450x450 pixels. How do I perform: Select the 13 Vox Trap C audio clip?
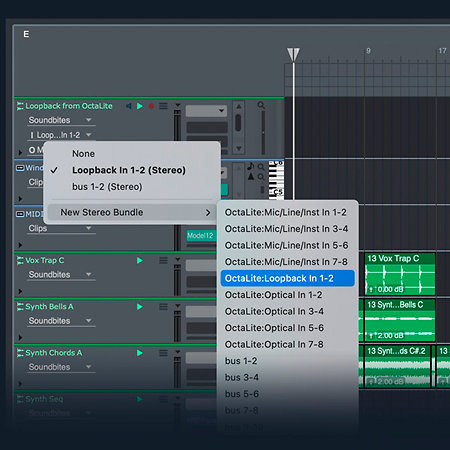tap(400, 274)
